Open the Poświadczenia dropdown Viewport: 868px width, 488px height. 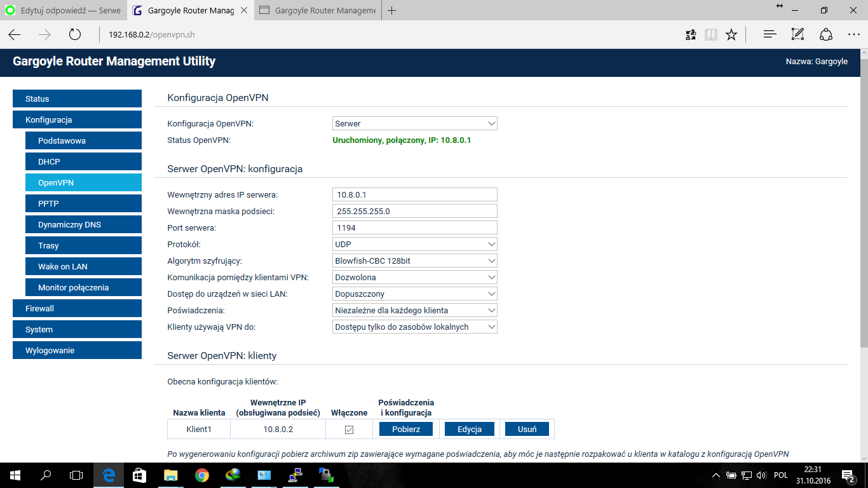click(415, 310)
